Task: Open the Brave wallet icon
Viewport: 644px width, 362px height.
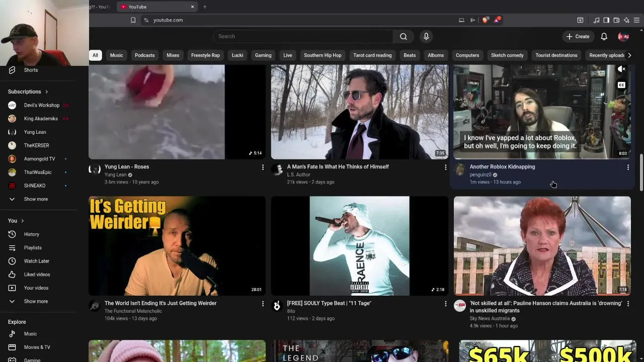Action: [616, 20]
